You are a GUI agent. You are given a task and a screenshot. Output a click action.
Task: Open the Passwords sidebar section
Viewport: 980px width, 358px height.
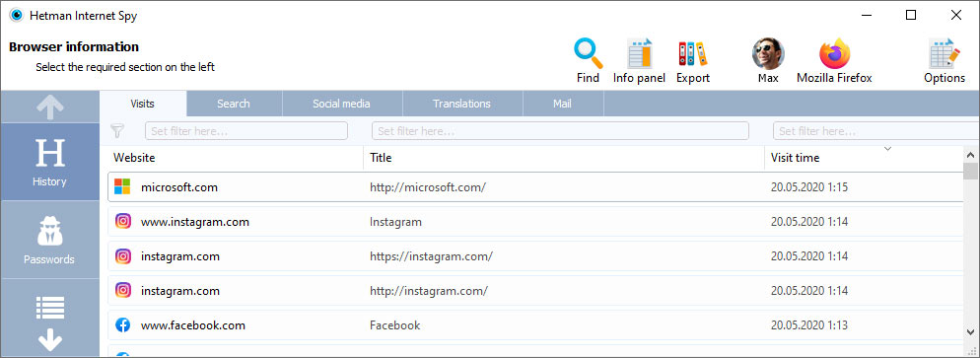(x=50, y=240)
